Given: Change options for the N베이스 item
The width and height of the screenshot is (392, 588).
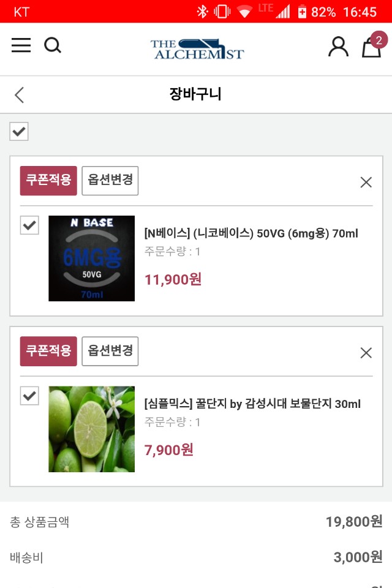Looking at the screenshot, I should [x=110, y=181].
